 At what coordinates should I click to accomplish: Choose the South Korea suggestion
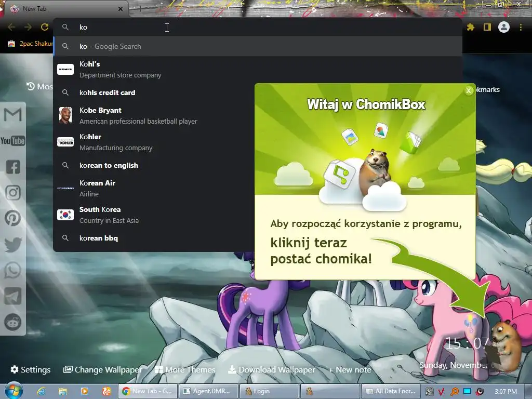154,215
